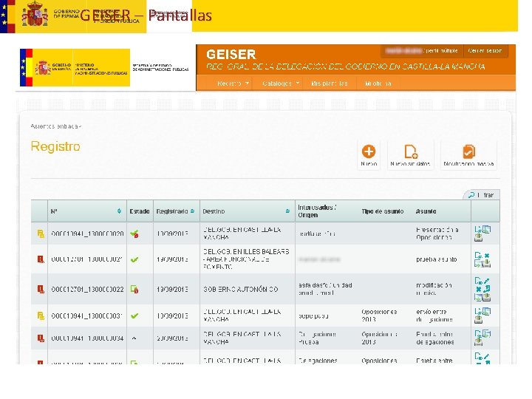The height and width of the screenshot is (399, 532).
Task: Expand the Catálogos menu arrow
Action: coord(298,83)
